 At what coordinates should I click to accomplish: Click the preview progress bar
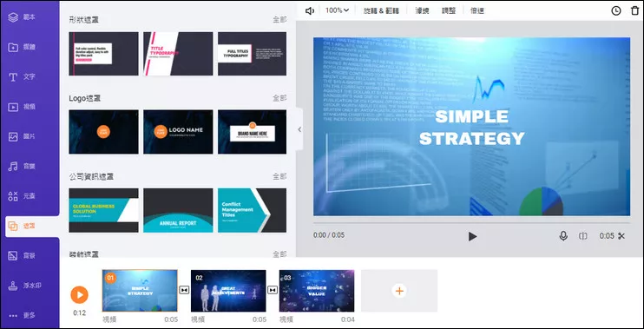tap(471, 223)
